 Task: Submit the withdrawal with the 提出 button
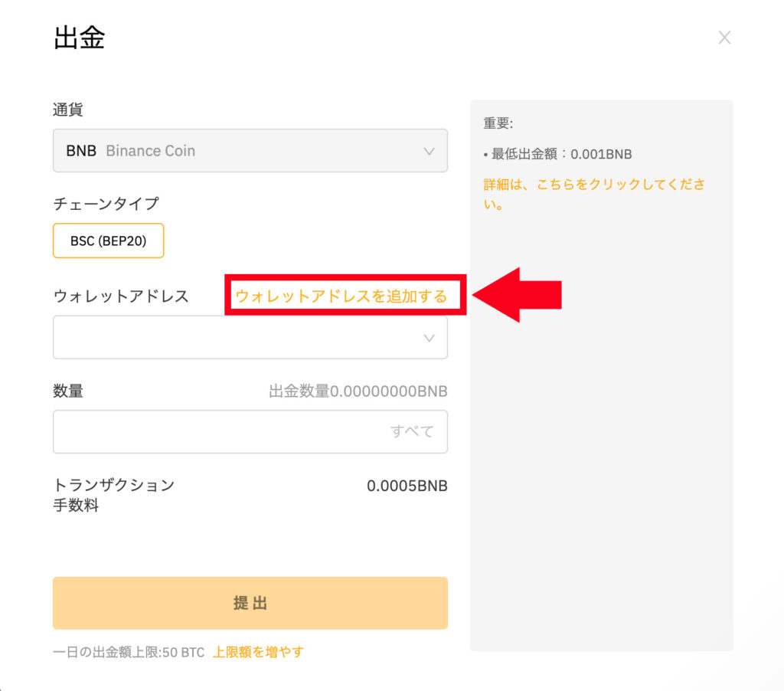click(x=250, y=603)
